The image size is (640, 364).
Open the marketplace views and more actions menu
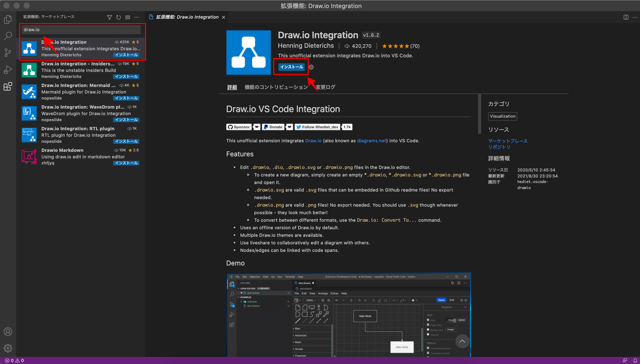coord(137,17)
